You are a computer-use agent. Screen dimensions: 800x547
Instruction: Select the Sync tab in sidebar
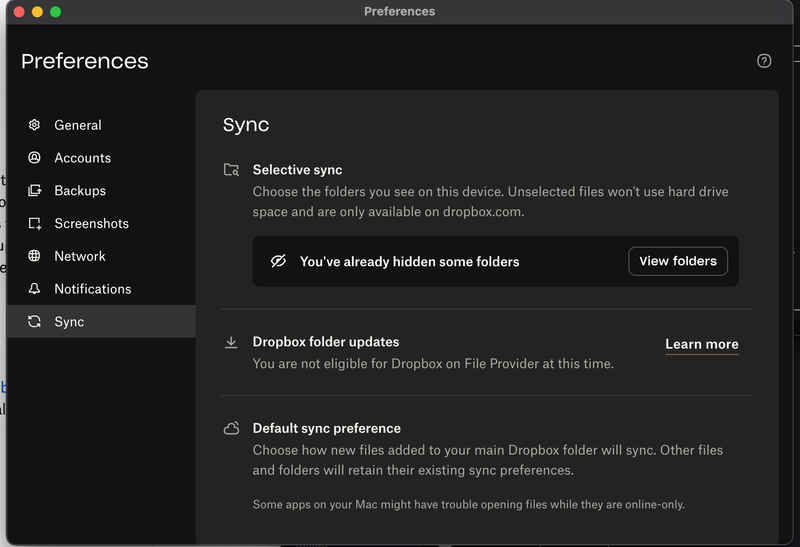tap(69, 322)
